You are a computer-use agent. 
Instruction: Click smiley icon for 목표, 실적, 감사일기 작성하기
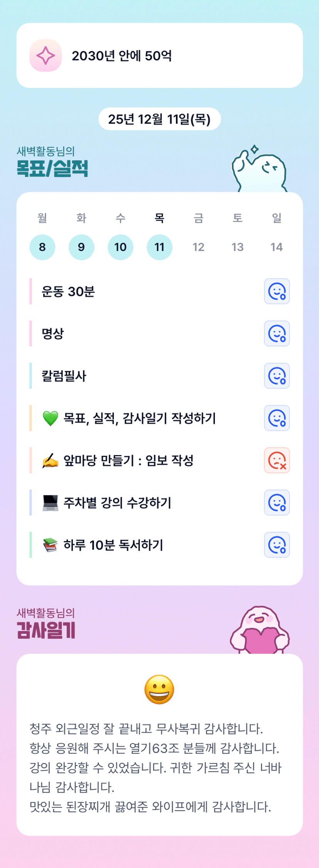277,418
